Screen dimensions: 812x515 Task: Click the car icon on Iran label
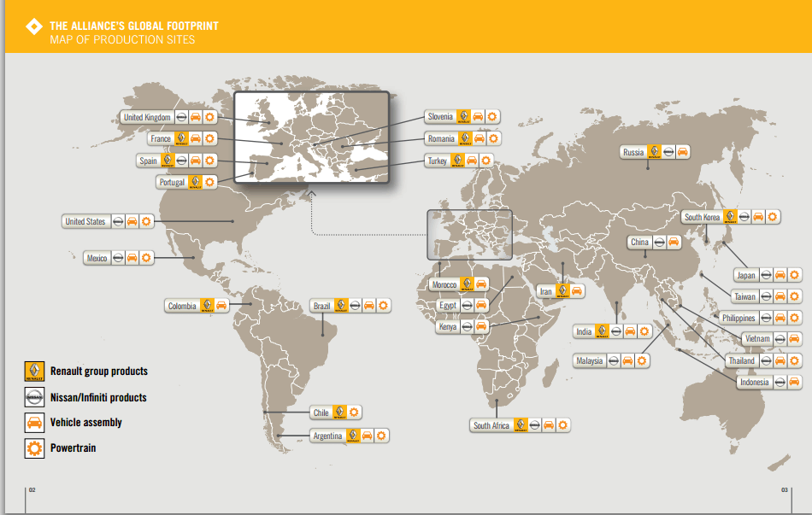click(x=577, y=291)
